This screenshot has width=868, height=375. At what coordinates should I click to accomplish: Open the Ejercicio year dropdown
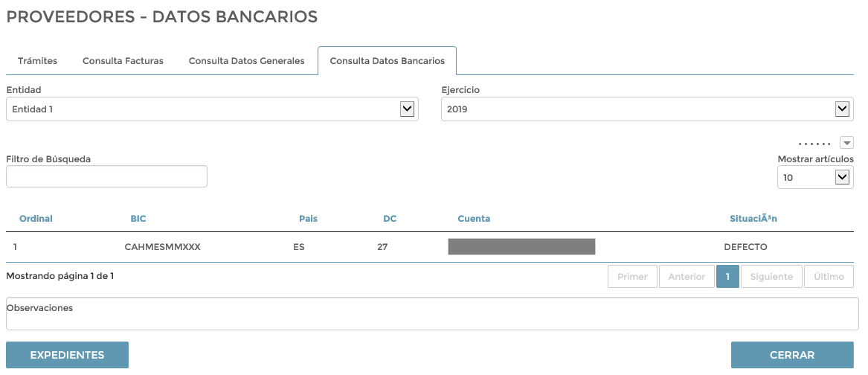tap(646, 109)
